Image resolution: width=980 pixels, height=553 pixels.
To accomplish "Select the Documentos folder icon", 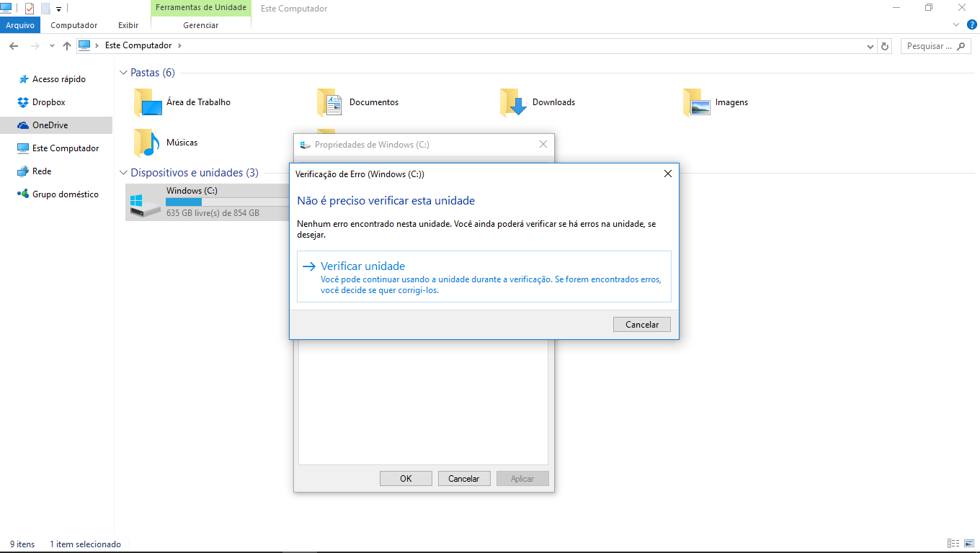I will click(330, 103).
